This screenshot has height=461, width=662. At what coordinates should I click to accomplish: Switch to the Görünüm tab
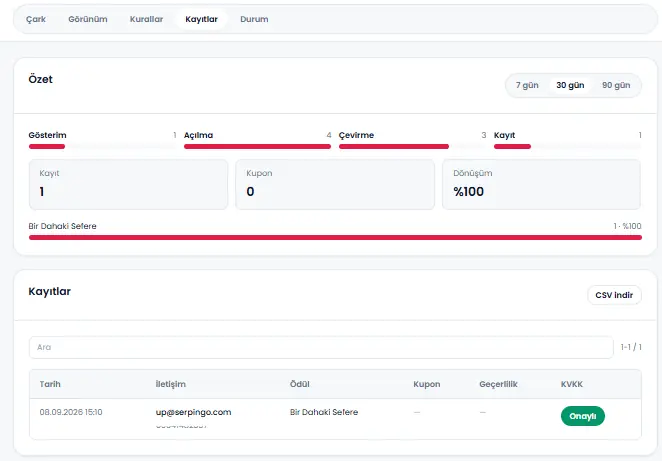pyautogui.click(x=88, y=19)
